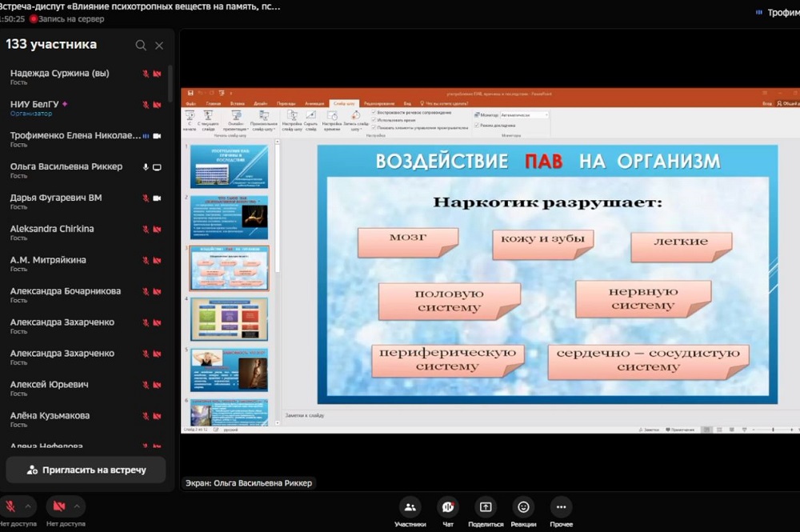Click Пригласить на встречу button
Image resolution: width=800 pixels, height=532 pixels.
tap(86, 470)
